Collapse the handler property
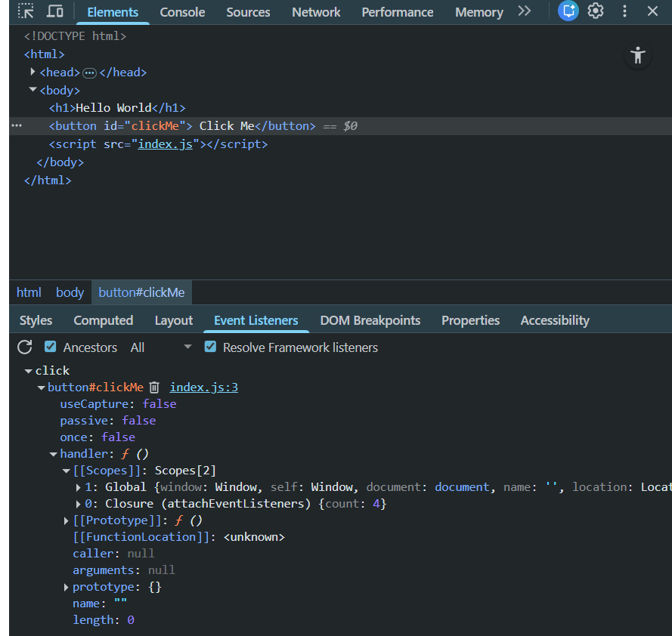 tap(54, 454)
